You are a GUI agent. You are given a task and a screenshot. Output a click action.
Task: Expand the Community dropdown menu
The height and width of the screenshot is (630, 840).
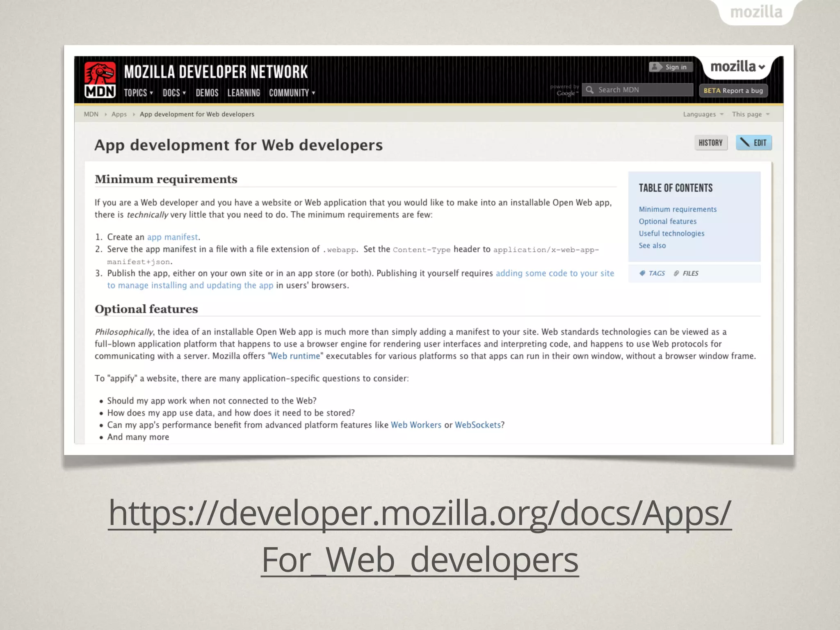pyautogui.click(x=292, y=93)
